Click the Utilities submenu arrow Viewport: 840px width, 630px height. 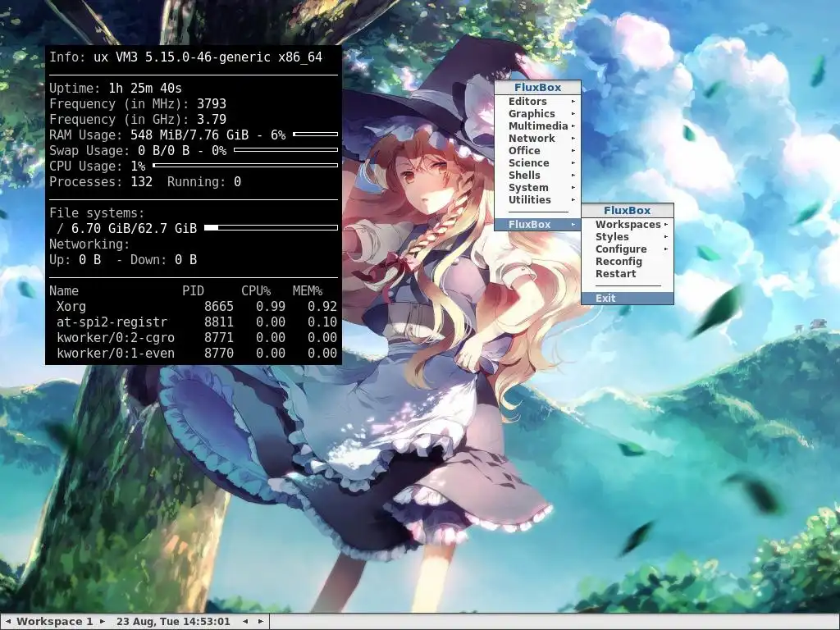tap(573, 200)
